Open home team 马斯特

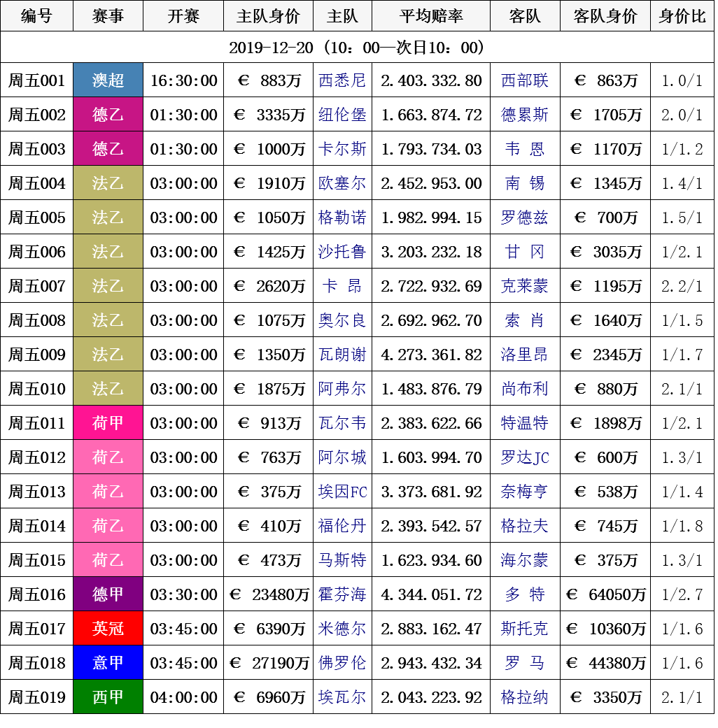click(x=342, y=560)
